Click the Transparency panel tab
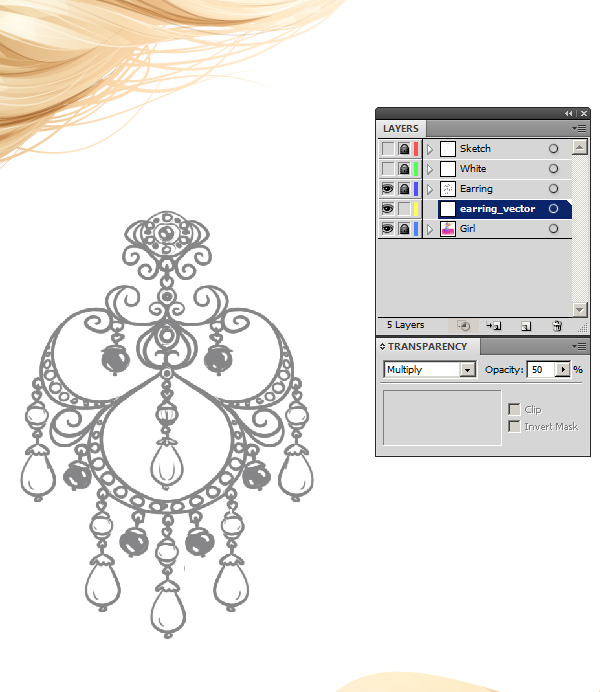The image size is (600, 692). tap(427, 347)
